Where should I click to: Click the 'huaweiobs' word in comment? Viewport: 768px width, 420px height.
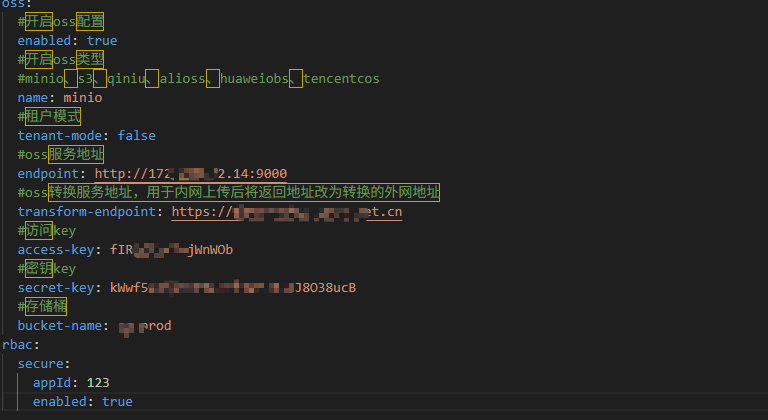point(254,78)
